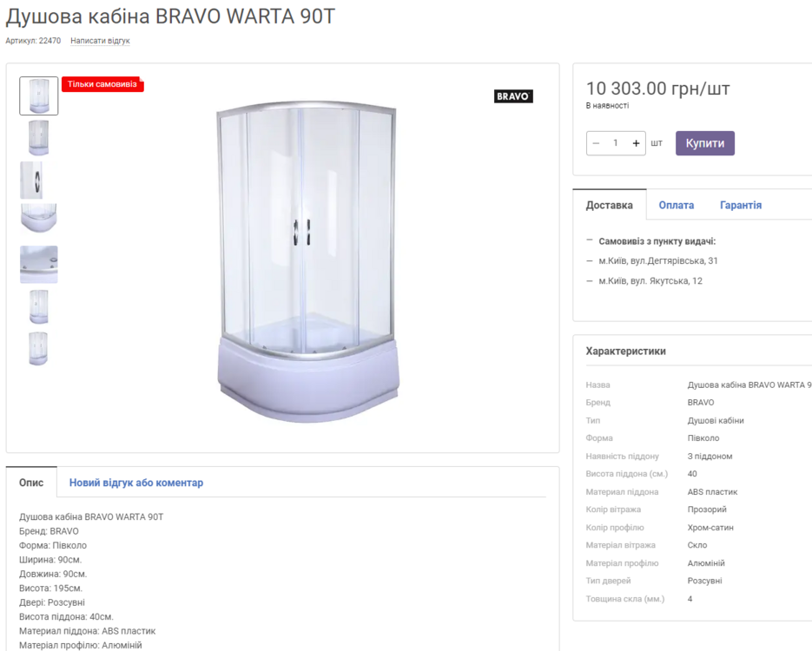Image resolution: width=812 pixels, height=651 pixels.
Task: Select the second thumbnail showing the cabin at an angle
Action: (39, 138)
